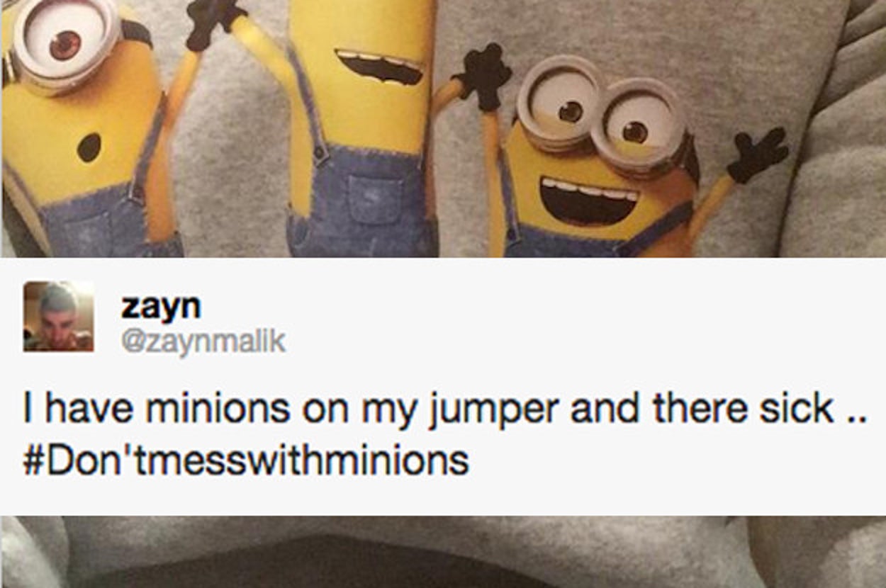Click the right minion's outstretched black glove
The image size is (886, 588).
pyautogui.click(x=757, y=153)
